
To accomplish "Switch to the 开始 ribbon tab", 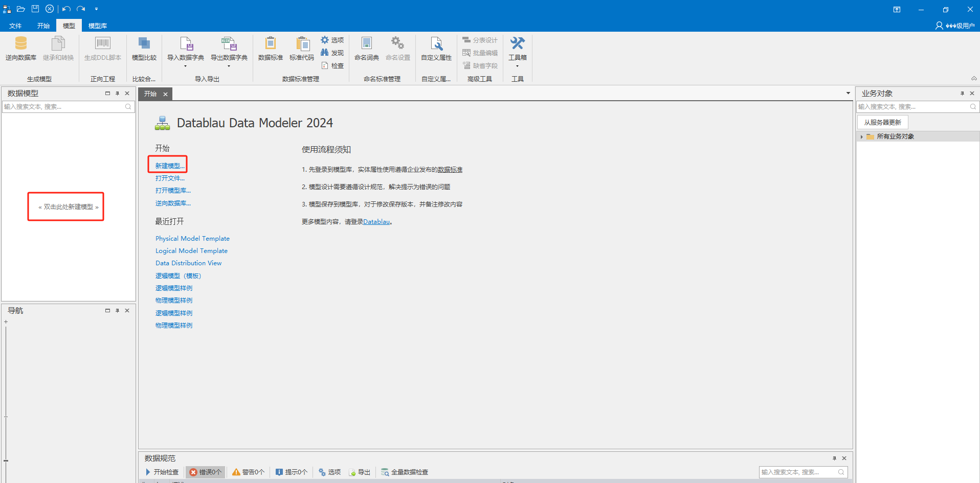I will pos(43,26).
